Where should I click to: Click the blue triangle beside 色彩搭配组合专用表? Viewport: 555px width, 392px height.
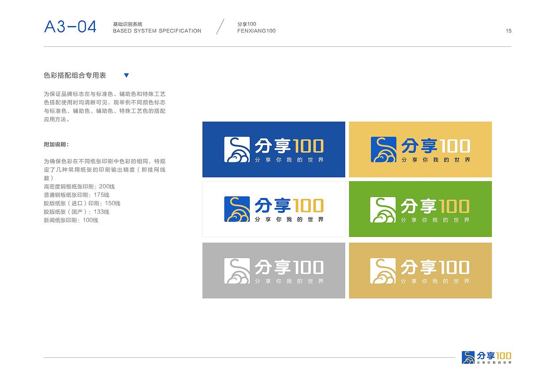pyautogui.click(x=126, y=75)
